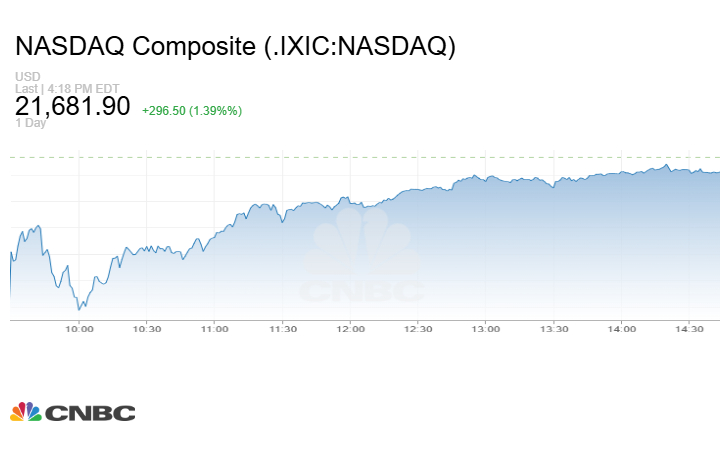Screen dimensions: 720x450
Task: Click the CNBC peacock logo icon
Action: (x=26, y=411)
